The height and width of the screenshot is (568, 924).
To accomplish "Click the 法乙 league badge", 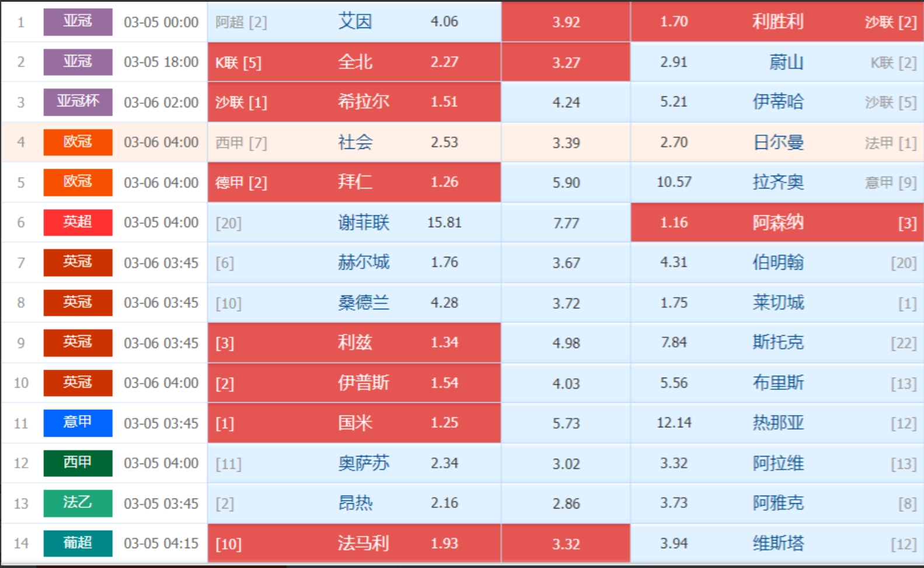I will click(x=78, y=503).
